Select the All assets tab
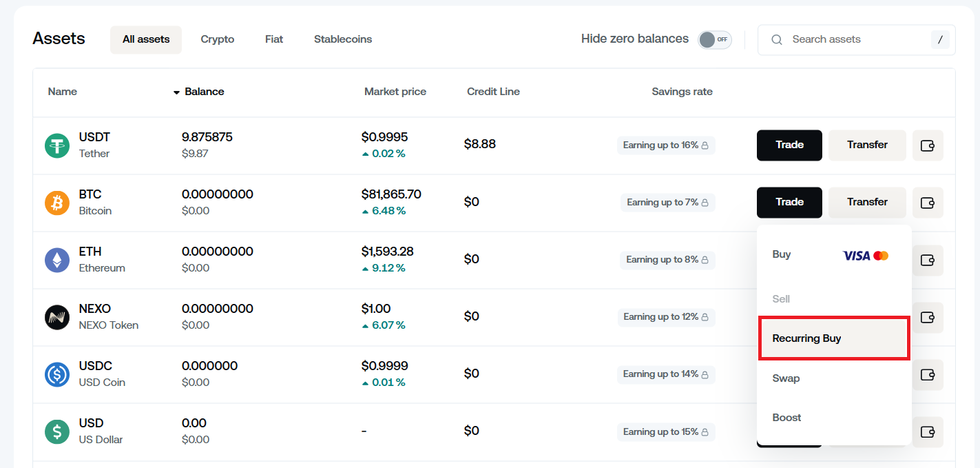Screen dimensions: 980x468 [146, 39]
